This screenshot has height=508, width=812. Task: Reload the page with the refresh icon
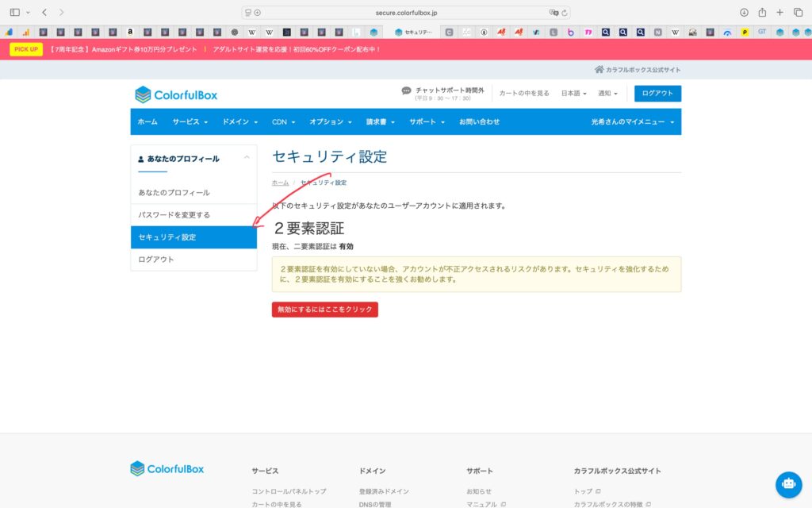[x=564, y=13]
